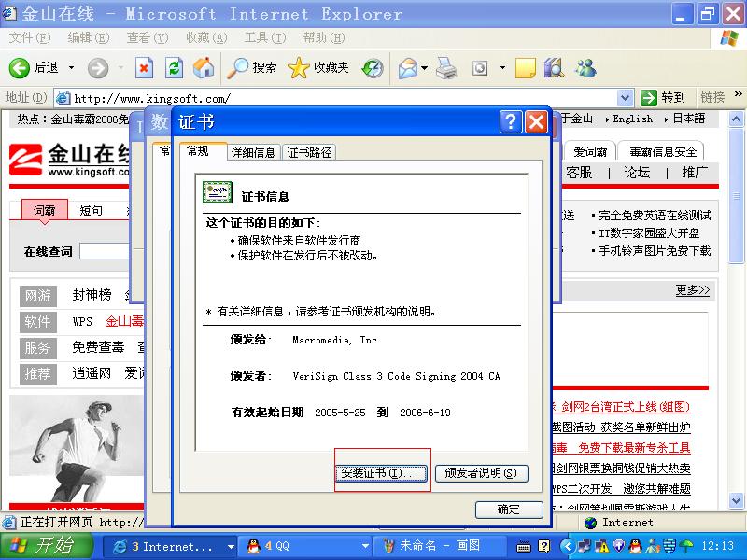
Task: Click the shield icon in system tray
Action: (x=618, y=546)
